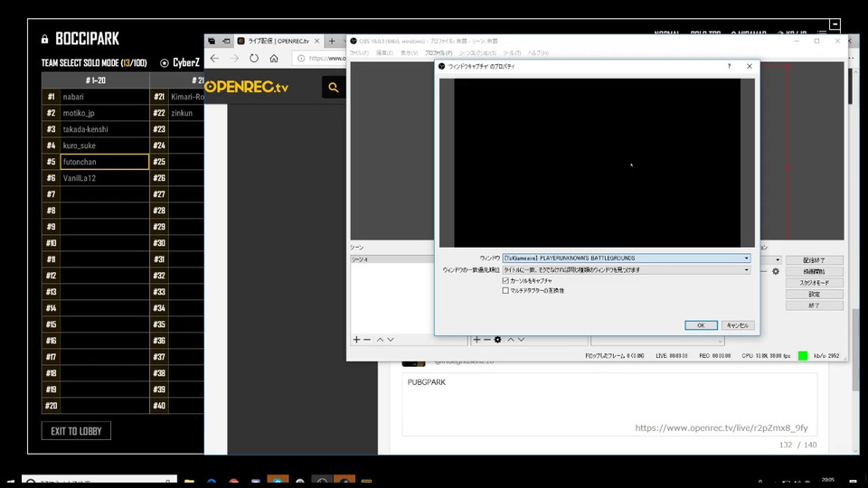Toggle the capture cursor checkbox
Screen dimensions: 868x488
[x=505, y=280]
